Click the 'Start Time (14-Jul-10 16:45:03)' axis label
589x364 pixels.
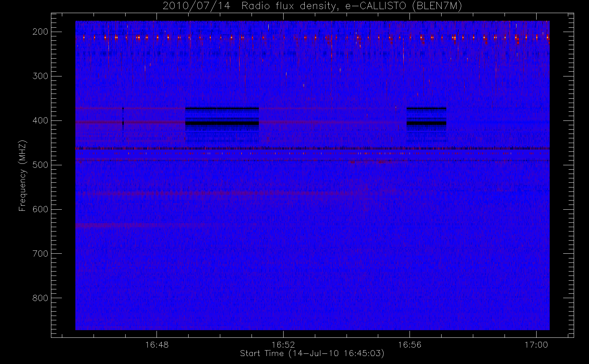312,353
